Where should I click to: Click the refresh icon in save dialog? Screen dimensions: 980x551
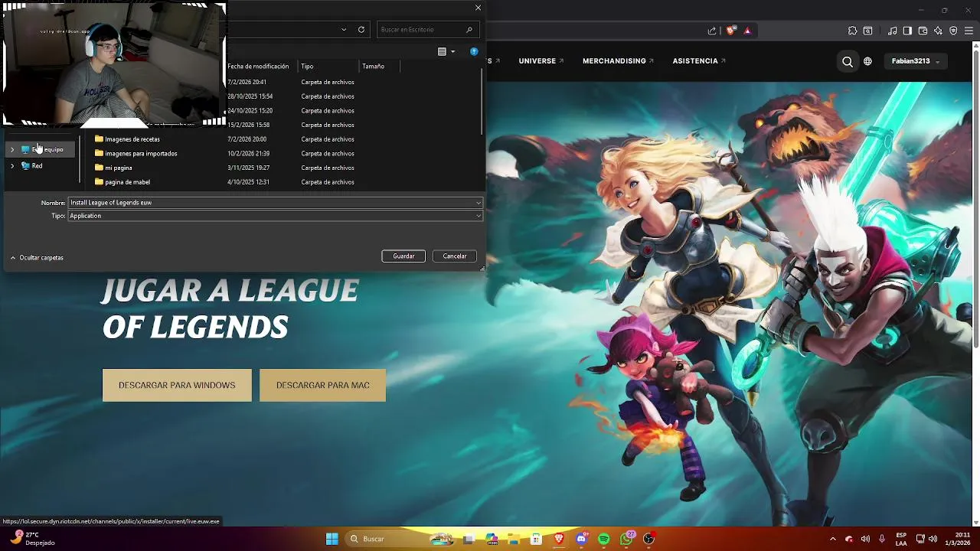point(361,29)
